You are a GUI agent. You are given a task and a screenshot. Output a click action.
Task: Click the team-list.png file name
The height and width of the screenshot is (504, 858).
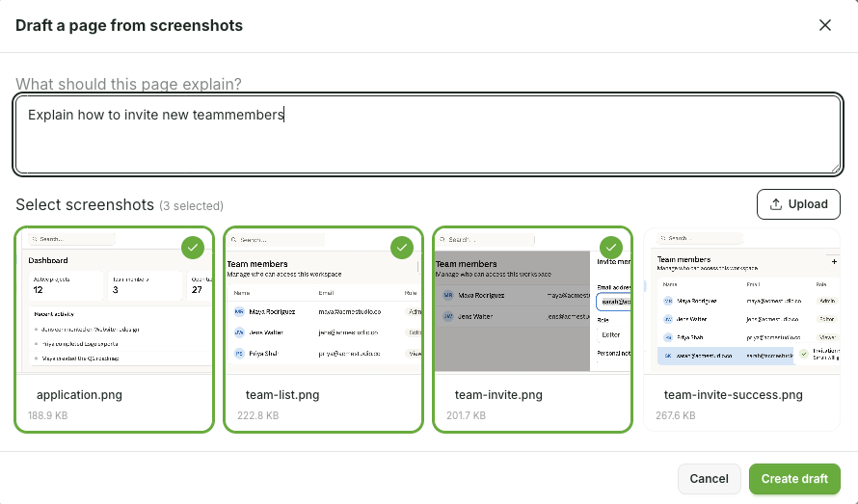[282, 395]
